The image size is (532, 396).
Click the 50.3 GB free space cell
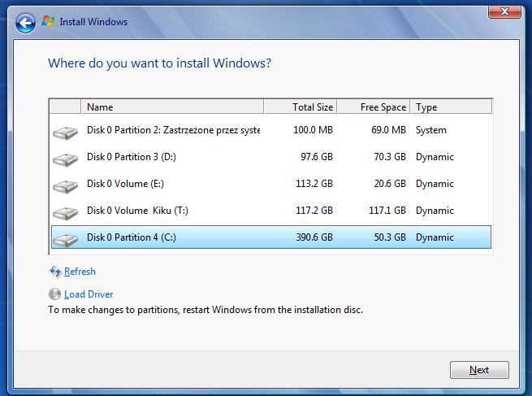(x=390, y=237)
